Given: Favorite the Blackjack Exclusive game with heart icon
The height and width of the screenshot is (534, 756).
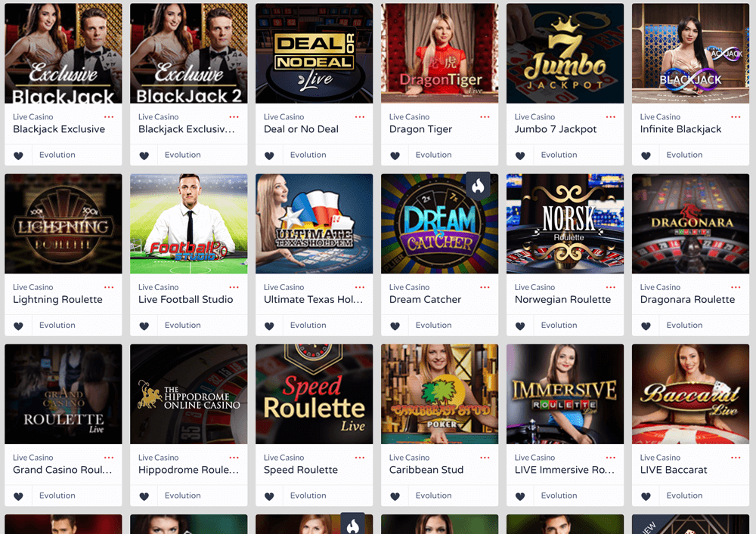Looking at the screenshot, I should point(18,156).
